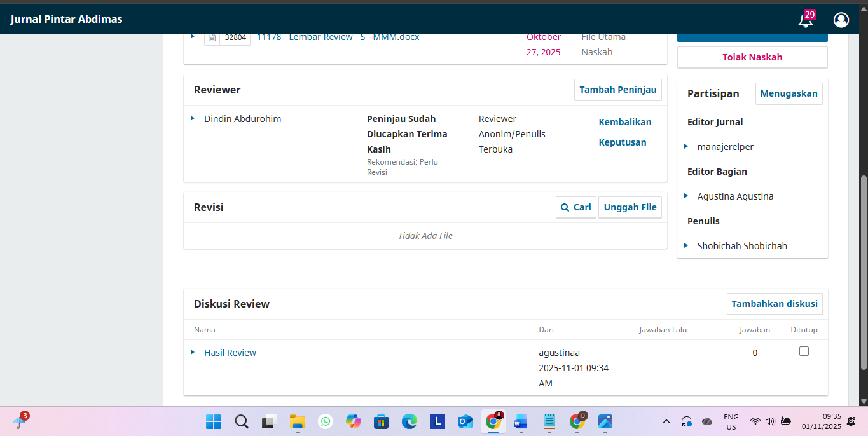Click the magnifier Cari button in Revisi

coord(575,207)
